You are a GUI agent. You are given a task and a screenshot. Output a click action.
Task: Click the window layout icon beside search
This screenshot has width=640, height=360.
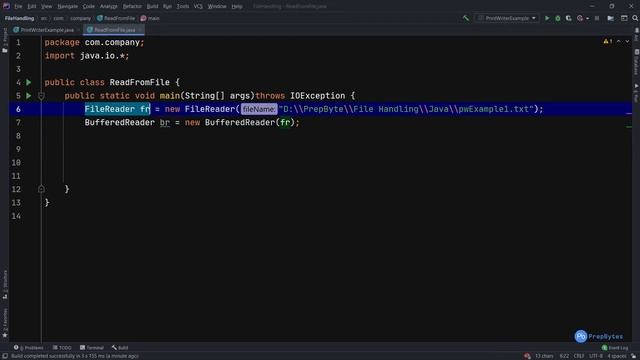tap(624, 18)
